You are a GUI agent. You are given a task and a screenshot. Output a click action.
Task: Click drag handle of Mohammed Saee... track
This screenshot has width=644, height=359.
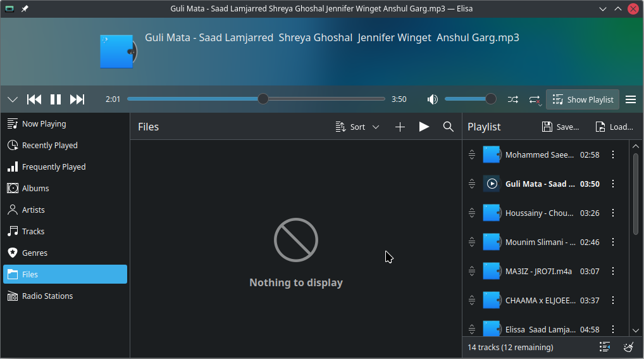[472, 154]
